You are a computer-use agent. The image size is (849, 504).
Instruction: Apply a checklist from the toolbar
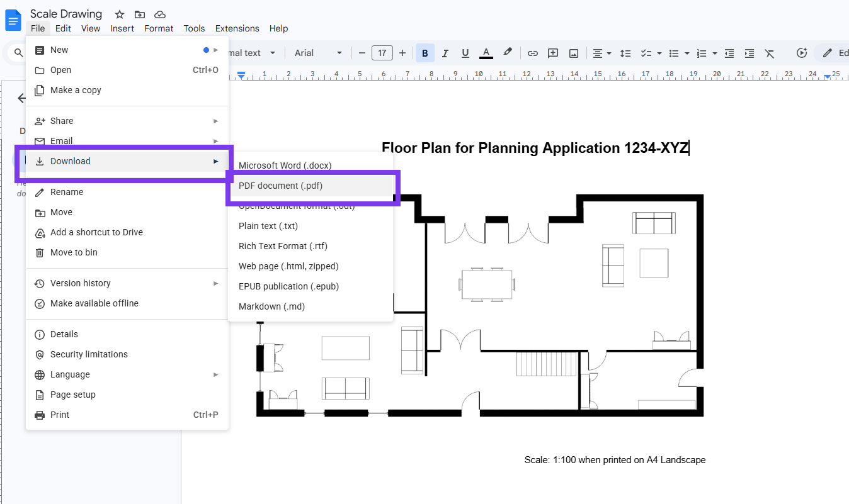(646, 53)
